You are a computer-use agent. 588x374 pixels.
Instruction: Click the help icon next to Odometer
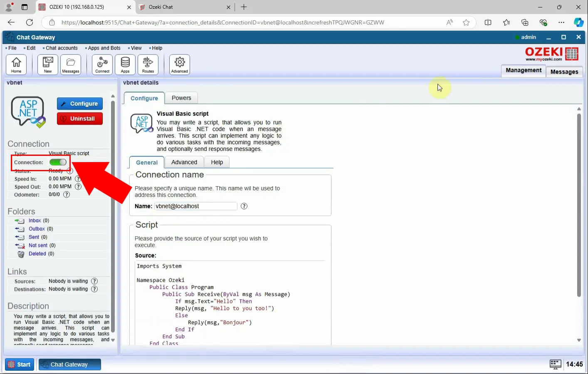pos(67,194)
